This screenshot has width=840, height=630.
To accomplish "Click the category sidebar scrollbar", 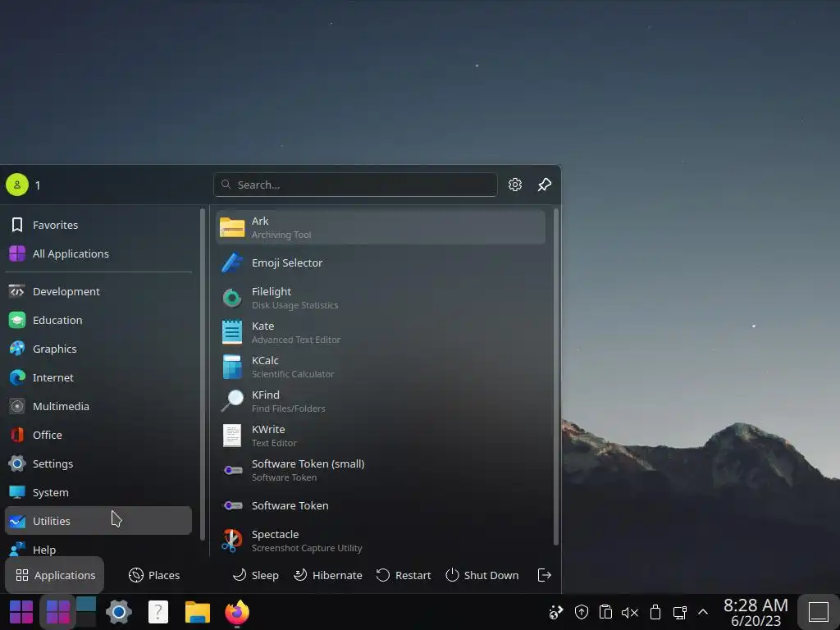I will [x=203, y=374].
